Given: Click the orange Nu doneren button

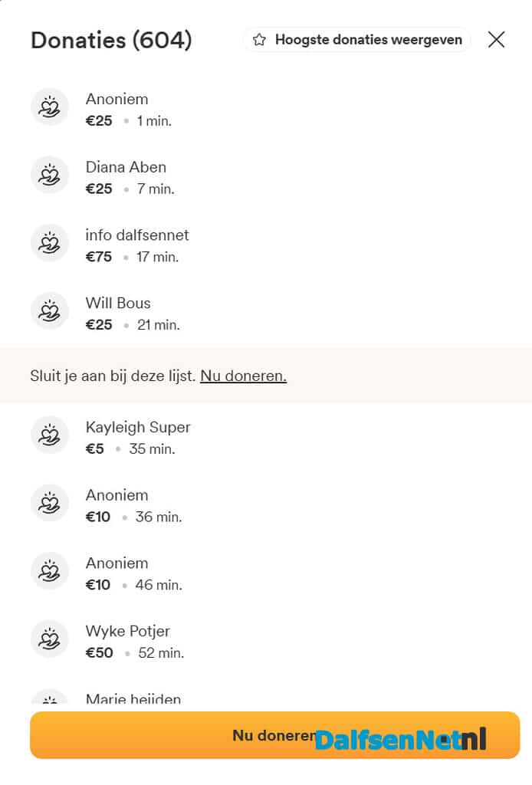Looking at the screenshot, I should pyautogui.click(x=274, y=735).
